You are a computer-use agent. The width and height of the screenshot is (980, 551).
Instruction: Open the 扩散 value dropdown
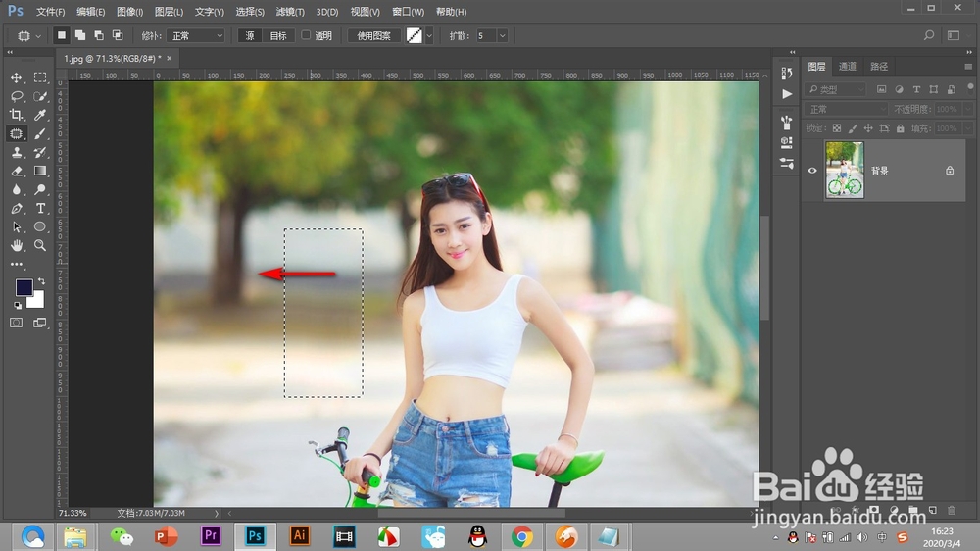click(x=502, y=36)
